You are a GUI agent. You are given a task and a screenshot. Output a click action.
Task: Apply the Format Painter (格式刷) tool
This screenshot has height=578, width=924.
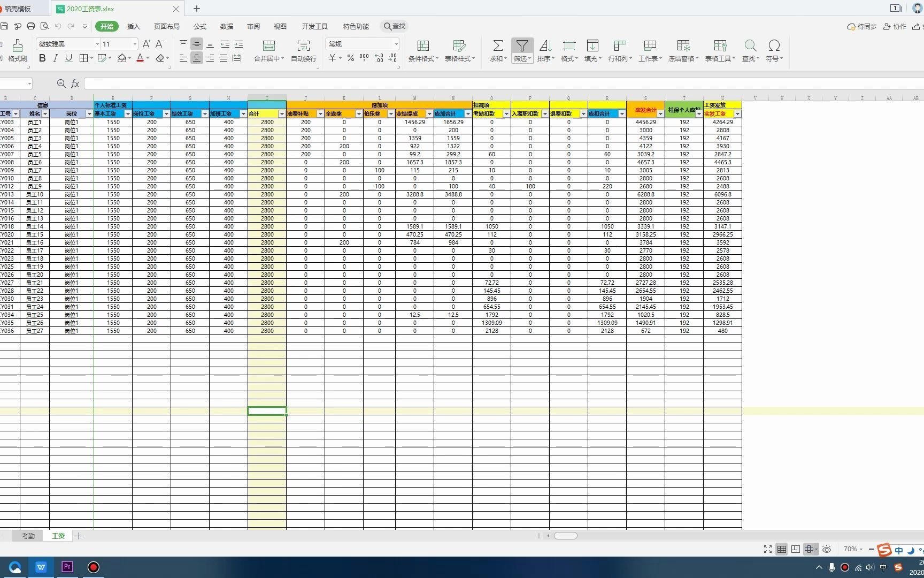pos(17,51)
